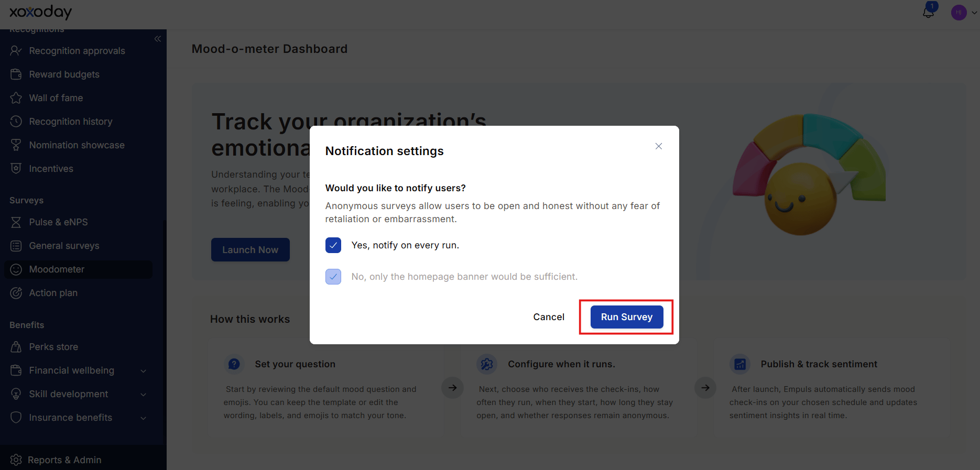Click the 'Notification settings' dialog title
The image size is (980, 470).
click(385, 151)
